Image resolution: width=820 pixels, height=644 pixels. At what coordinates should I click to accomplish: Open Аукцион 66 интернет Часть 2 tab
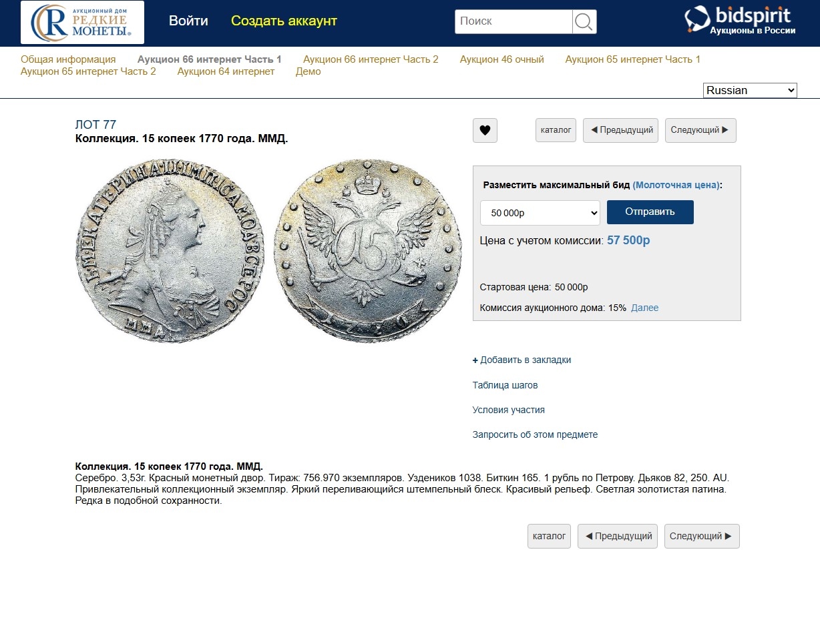pyautogui.click(x=371, y=59)
